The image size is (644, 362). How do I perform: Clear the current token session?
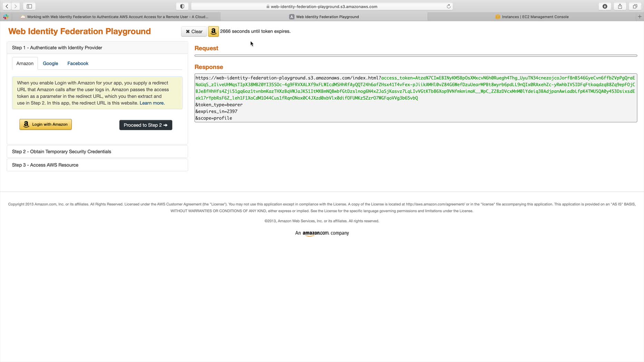pyautogui.click(x=194, y=31)
